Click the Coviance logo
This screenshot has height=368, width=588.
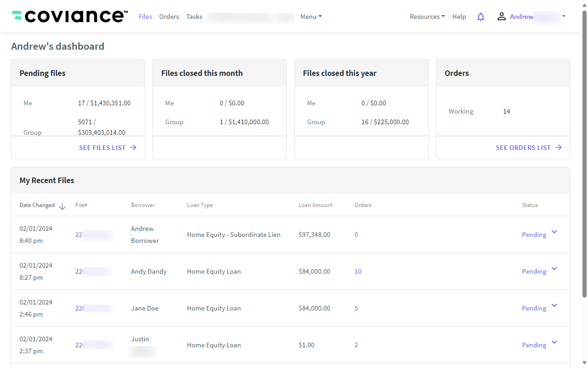tap(70, 17)
